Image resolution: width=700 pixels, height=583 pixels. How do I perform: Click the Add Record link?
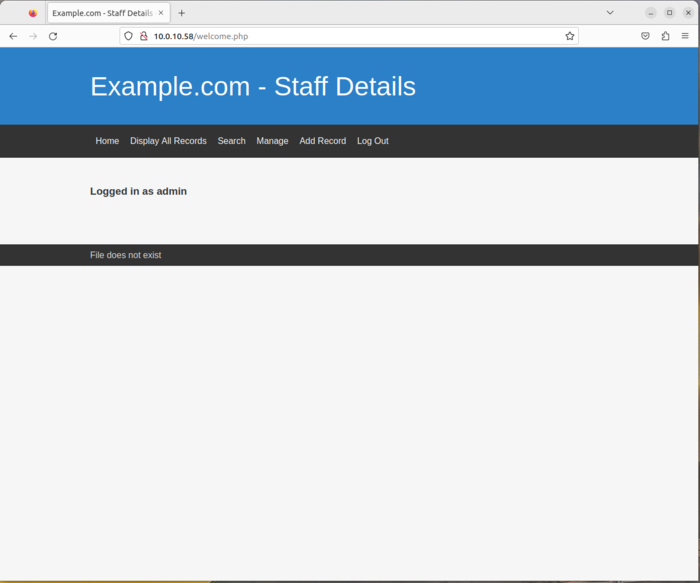pos(322,141)
